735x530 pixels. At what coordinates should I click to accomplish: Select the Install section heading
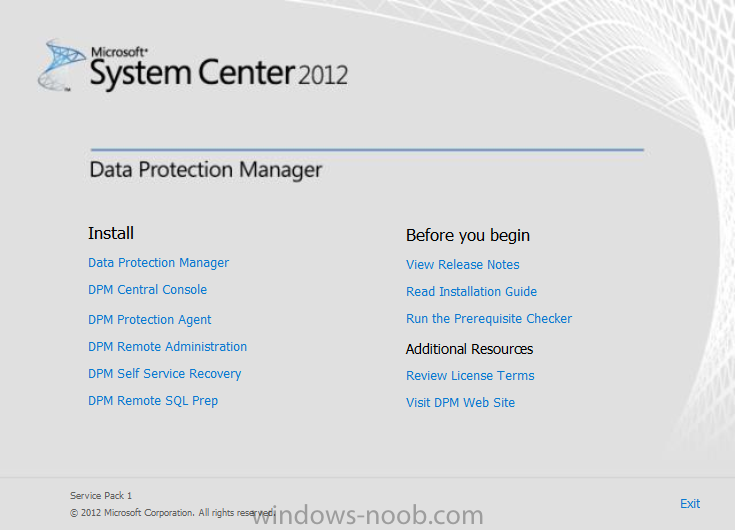click(x=111, y=233)
